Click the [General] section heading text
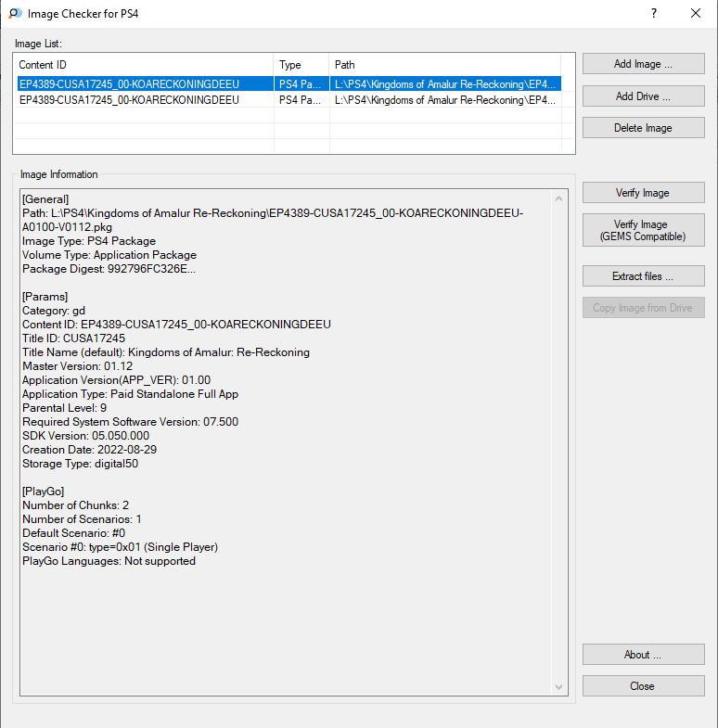Image resolution: width=718 pixels, height=728 pixels. tap(45, 199)
